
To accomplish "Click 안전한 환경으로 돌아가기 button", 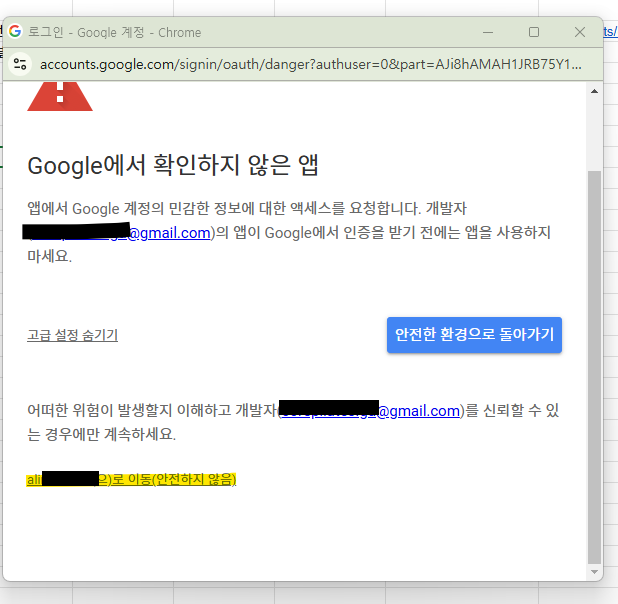I will [474, 335].
